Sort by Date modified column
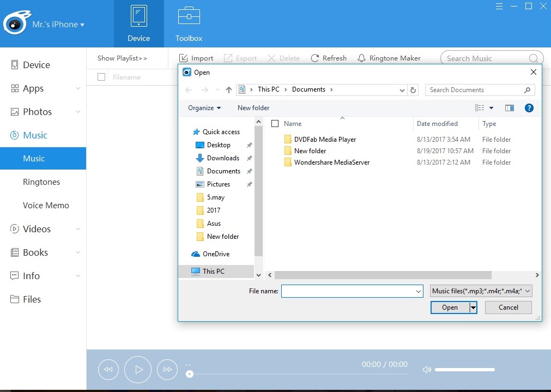Image resolution: width=551 pixels, height=392 pixels. point(437,123)
